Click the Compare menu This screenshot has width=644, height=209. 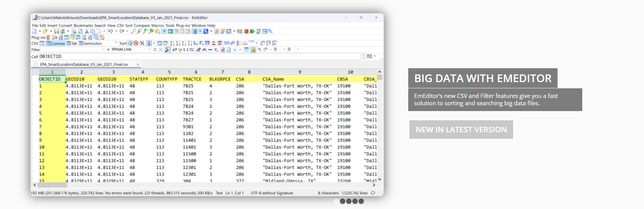pyautogui.click(x=142, y=25)
